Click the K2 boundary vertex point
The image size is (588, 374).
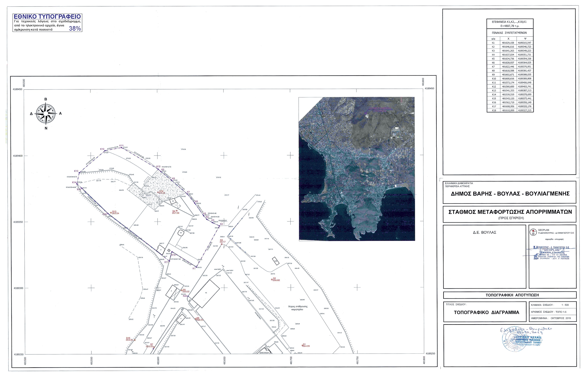tap(220, 226)
